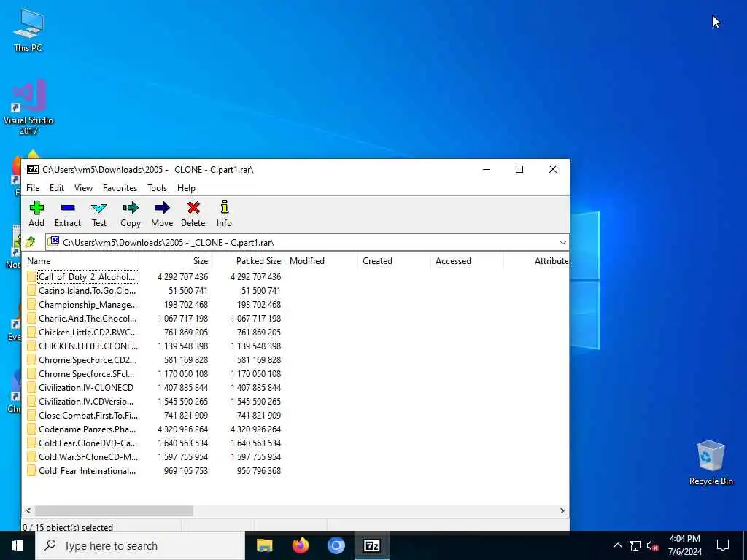This screenshot has width=747, height=560.
Task: Open the View menu
Action: click(83, 188)
